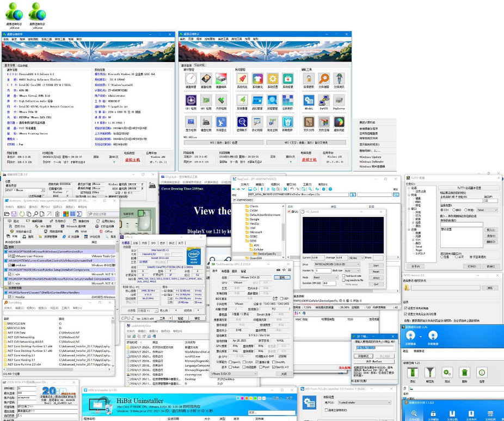Open the 文件搜索 magnifier icon
Screen dimensions: 504x421
coord(324,79)
